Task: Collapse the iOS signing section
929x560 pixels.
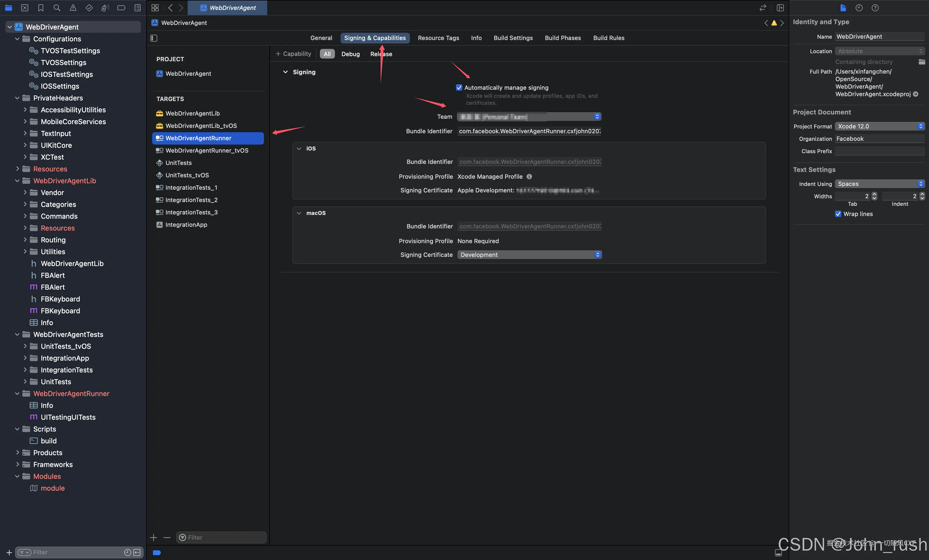Action: [x=299, y=149]
